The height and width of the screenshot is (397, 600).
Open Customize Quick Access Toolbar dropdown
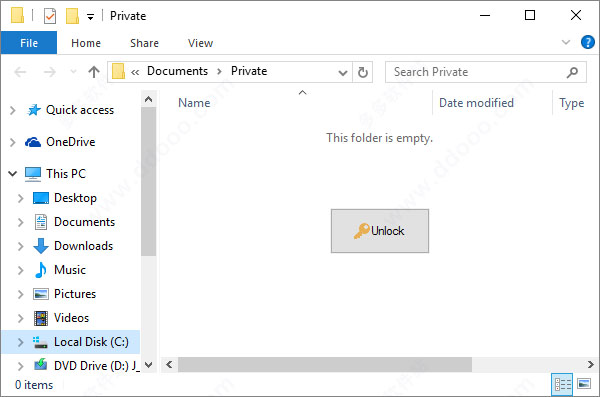point(90,16)
